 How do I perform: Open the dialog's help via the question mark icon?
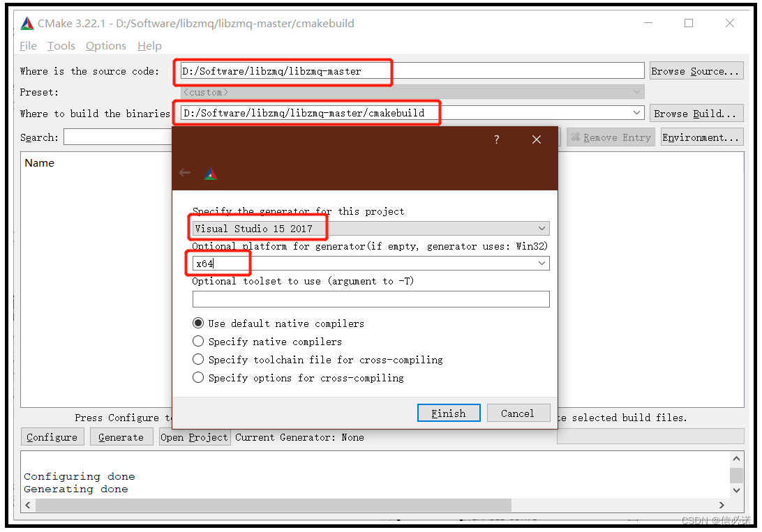tap(496, 139)
